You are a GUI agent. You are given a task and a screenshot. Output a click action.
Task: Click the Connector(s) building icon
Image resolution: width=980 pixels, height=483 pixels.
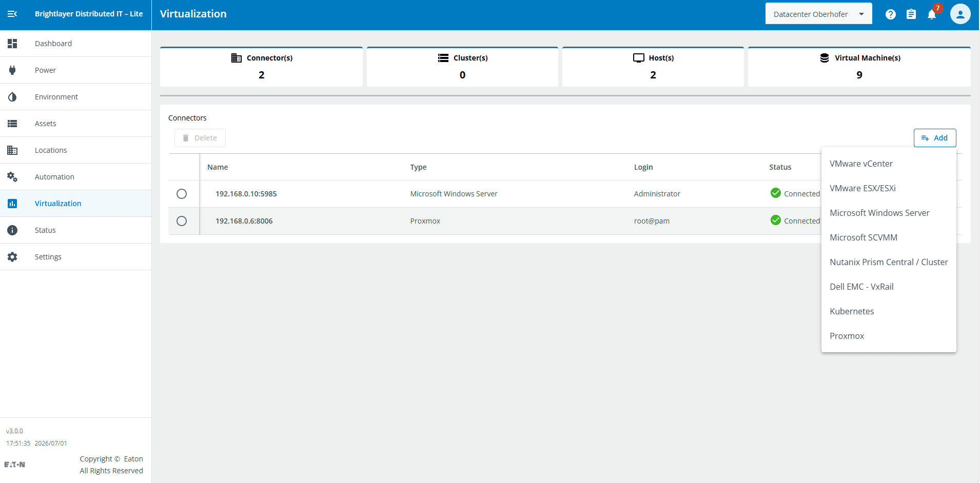click(x=237, y=58)
